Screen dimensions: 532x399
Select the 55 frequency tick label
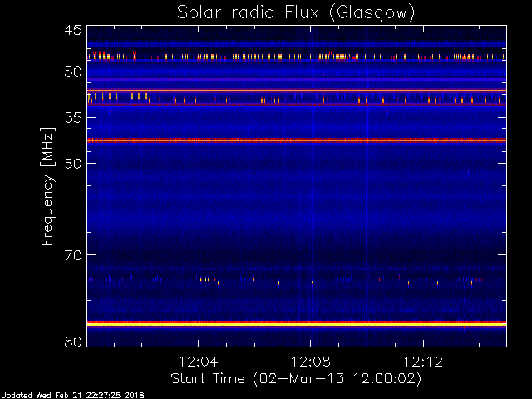(x=73, y=118)
